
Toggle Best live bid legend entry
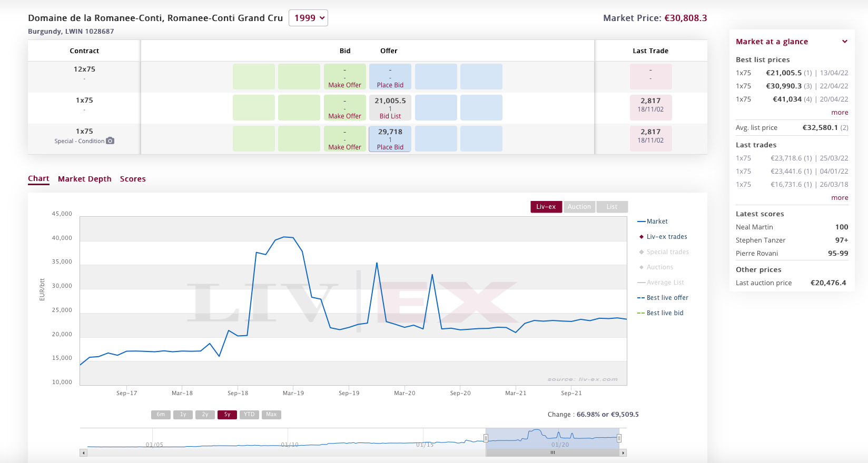(x=660, y=313)
